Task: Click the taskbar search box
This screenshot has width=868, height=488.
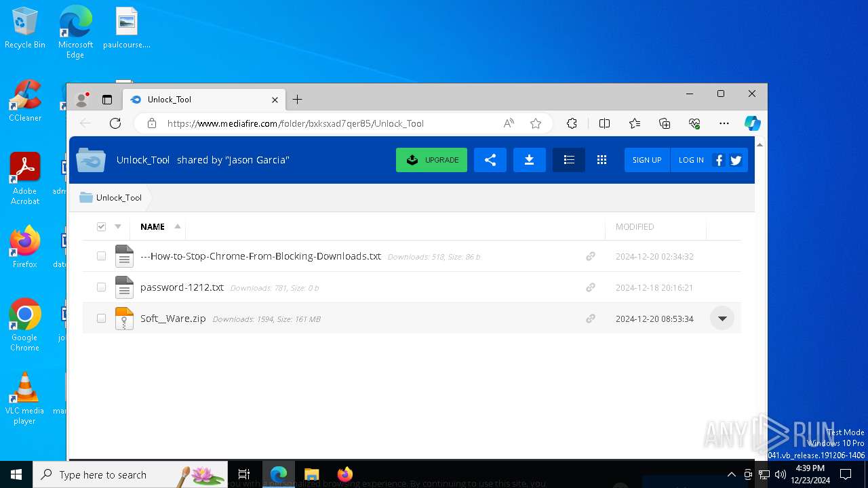Action: click(130, 474)
